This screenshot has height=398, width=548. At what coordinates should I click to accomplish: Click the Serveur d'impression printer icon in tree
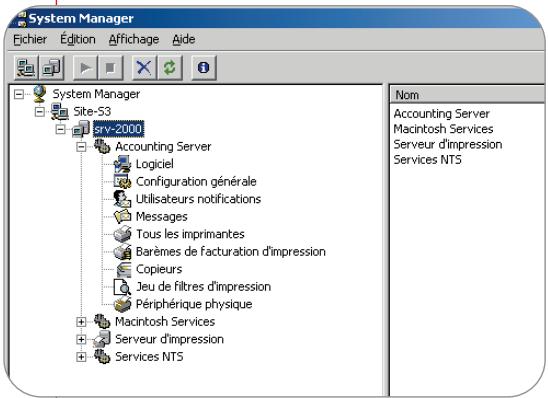[102, 339]
